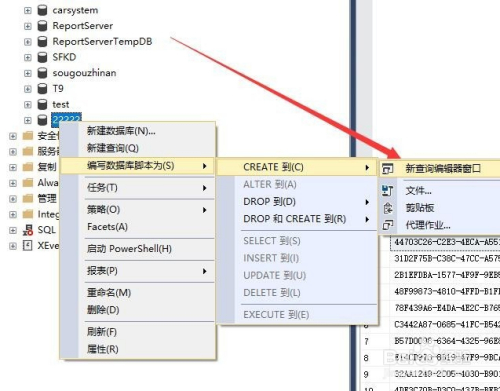Click the 安全 folder icon
This screenshot has height=391, width=500.
(x=28, y=136)
